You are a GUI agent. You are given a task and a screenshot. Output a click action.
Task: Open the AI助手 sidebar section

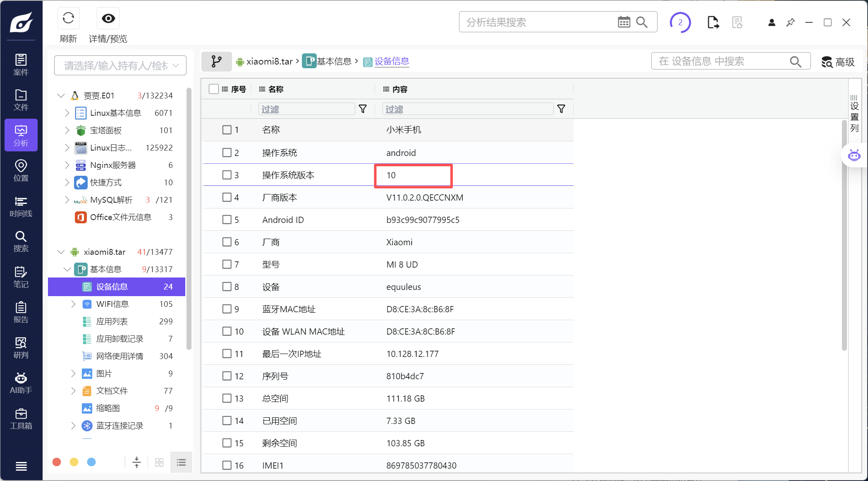tap(21, 383)
